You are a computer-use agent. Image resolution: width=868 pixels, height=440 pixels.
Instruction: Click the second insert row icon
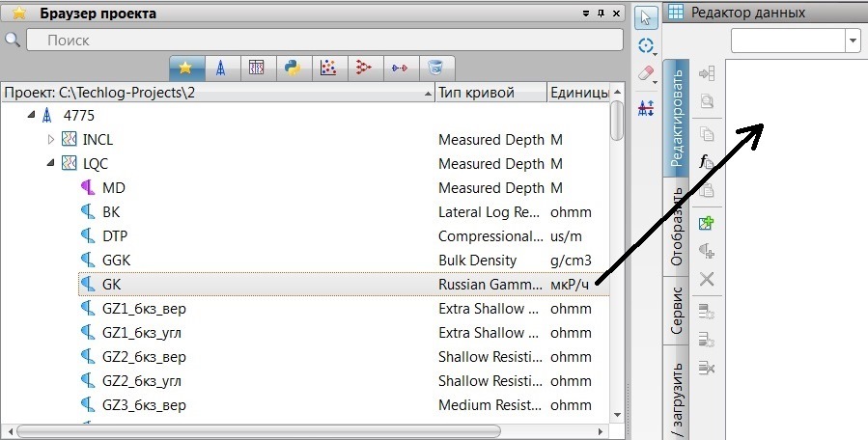tap(707, 340)
